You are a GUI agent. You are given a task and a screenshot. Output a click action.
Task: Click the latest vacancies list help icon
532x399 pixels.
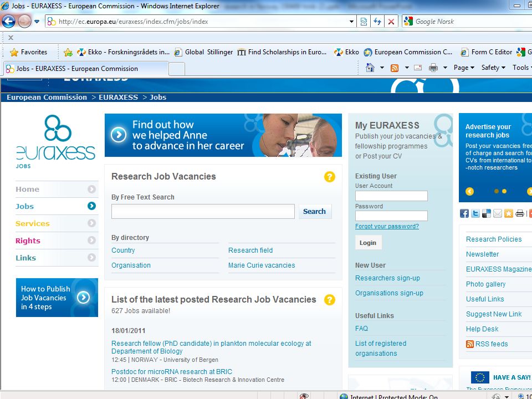coord(329,300)
